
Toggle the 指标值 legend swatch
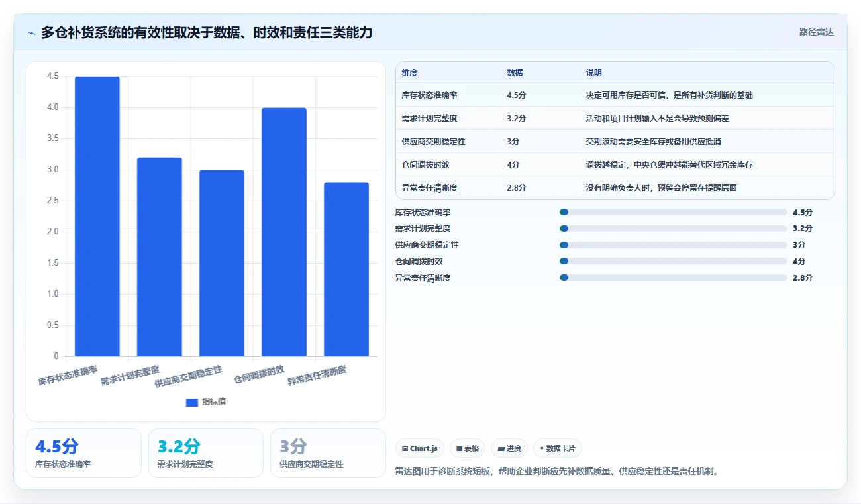pos(192,402)
